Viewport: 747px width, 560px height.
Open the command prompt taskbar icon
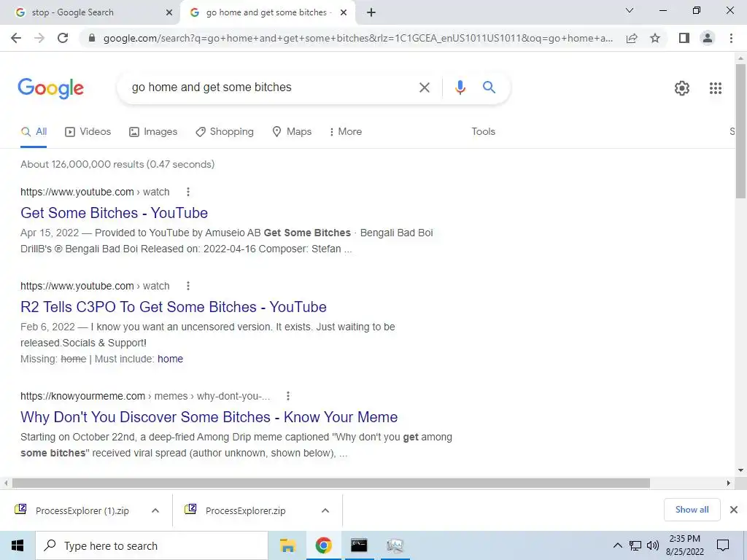tap(359, 545)
